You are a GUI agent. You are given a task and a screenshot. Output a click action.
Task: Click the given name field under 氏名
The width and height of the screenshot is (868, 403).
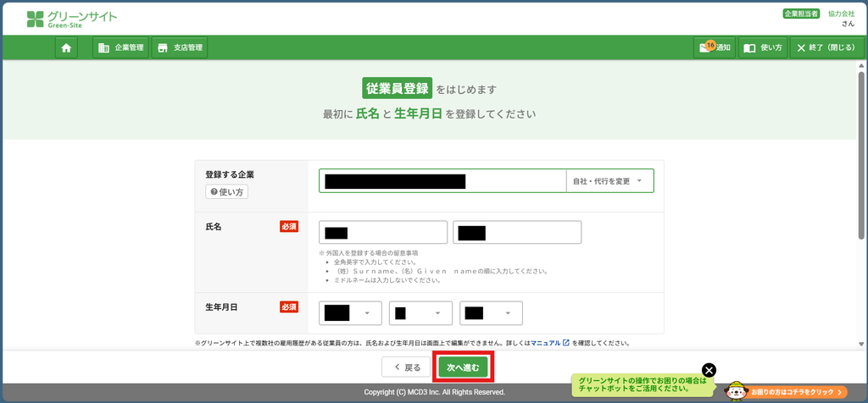point(517,232)
